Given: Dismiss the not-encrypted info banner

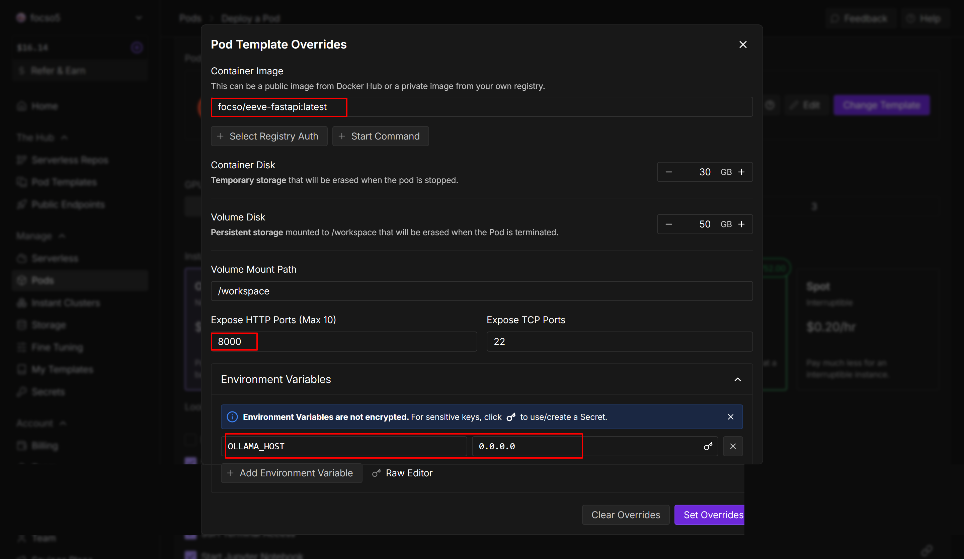Looking at the screenshot, I should [730, 417].
